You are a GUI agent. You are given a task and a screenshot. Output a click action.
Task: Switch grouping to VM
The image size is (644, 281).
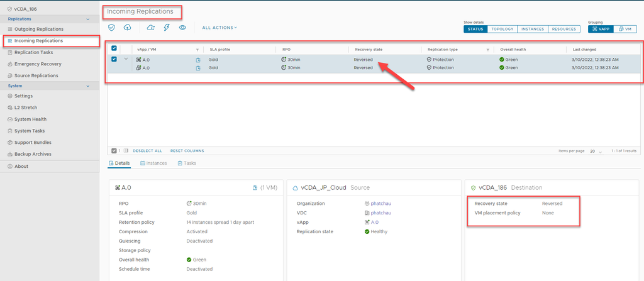pyautogui.click(x=624, y=29)
